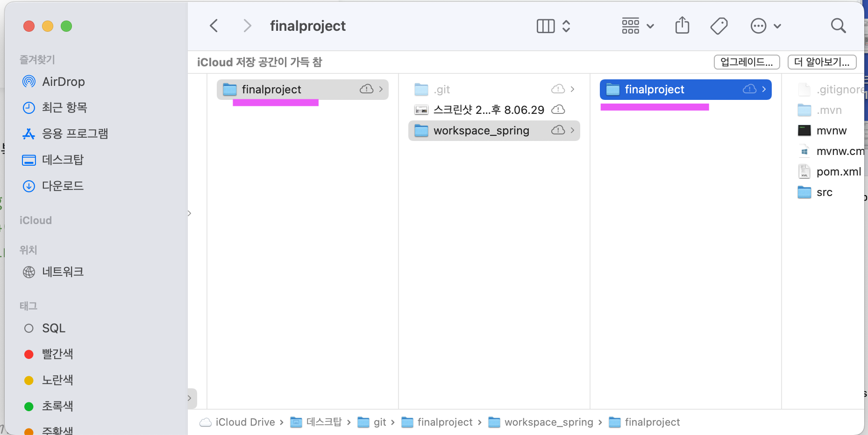Switch view using the column view icon
868x435 pixels.
(x=546, y=26)
